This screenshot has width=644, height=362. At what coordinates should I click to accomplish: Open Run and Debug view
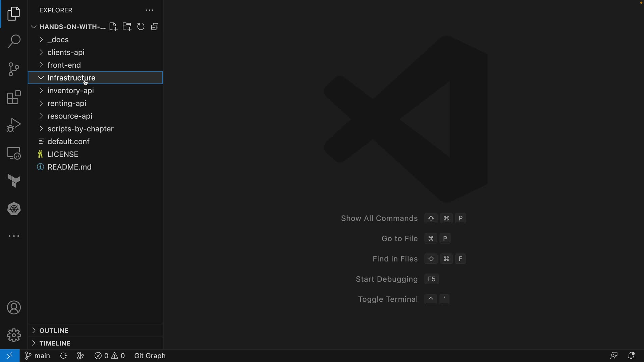coord(14,125)
